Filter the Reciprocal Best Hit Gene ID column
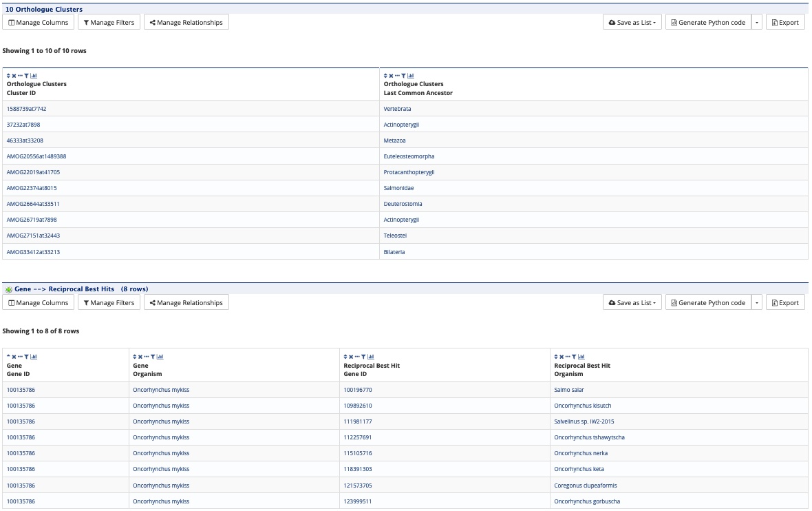Image resolution: width=812 pixels, height=511 pixels. [x=363, y=357]
